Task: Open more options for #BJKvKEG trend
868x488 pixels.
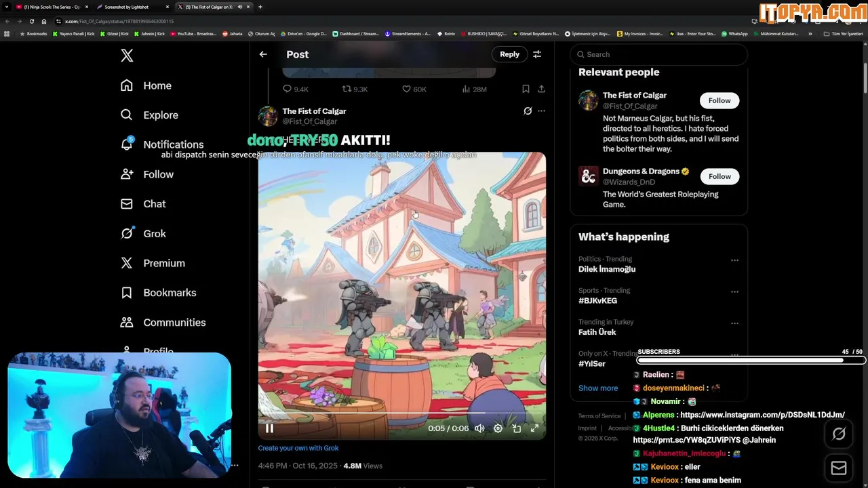Action: 734,291
